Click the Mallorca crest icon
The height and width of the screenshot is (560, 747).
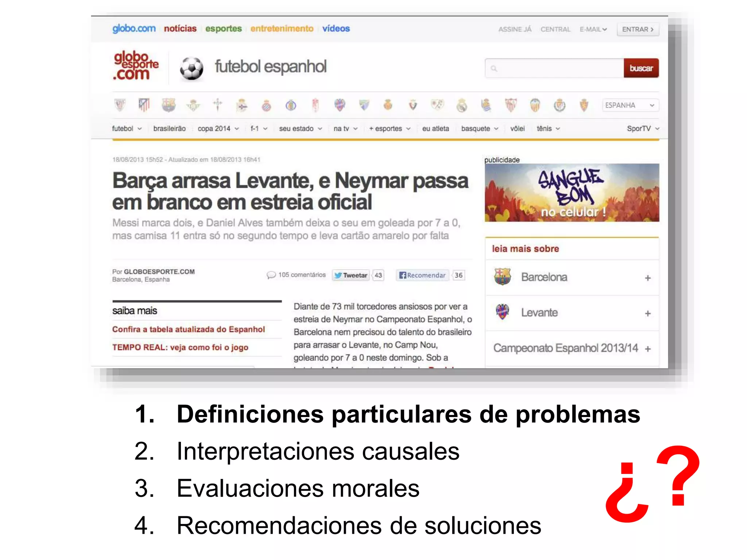coord(388,105)
